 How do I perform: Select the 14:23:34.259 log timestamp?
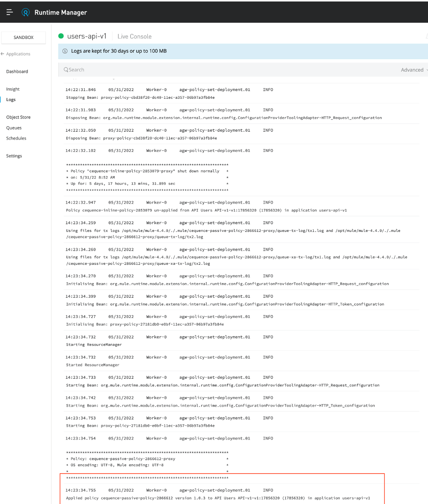80,223
